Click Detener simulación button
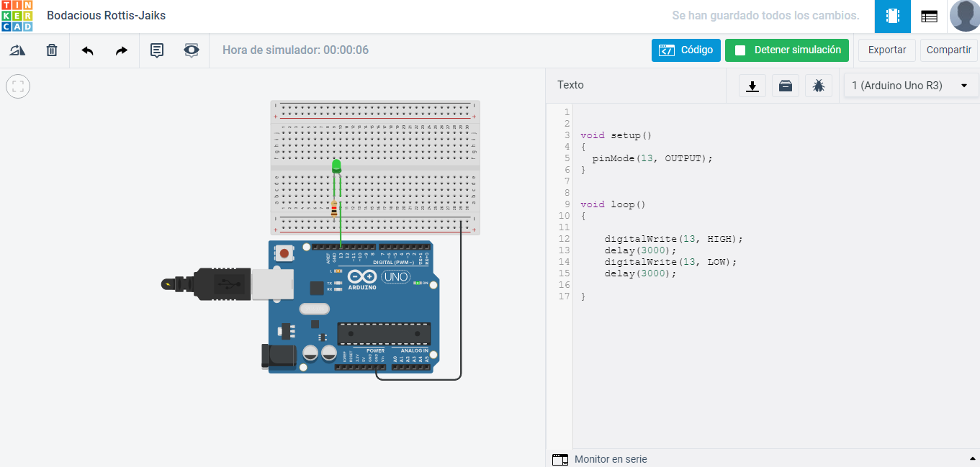The image size is (980, 467). (787, 50)
